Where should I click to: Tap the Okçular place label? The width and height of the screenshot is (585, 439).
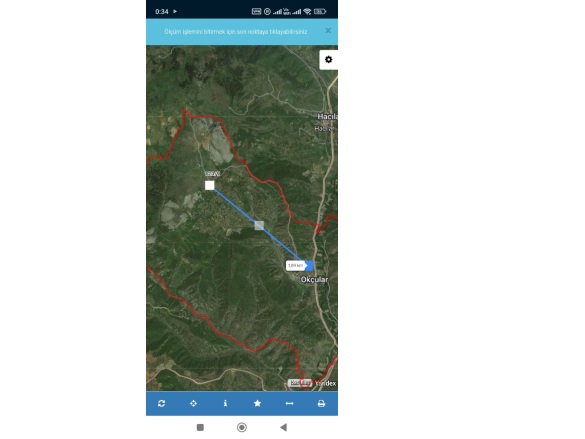314,279
